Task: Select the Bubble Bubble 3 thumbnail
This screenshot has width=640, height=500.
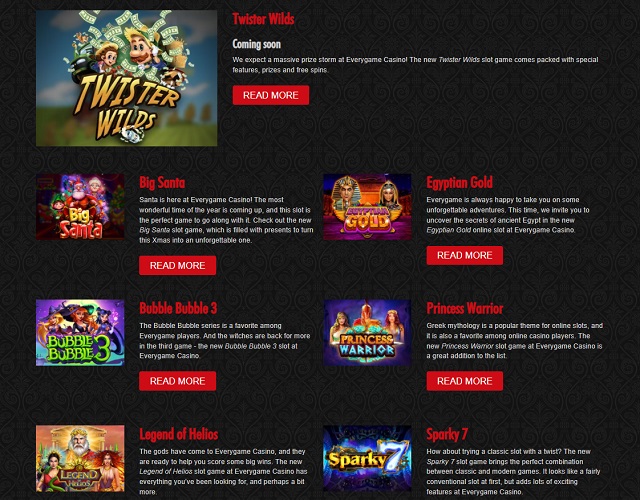Action: coord(80,333)
